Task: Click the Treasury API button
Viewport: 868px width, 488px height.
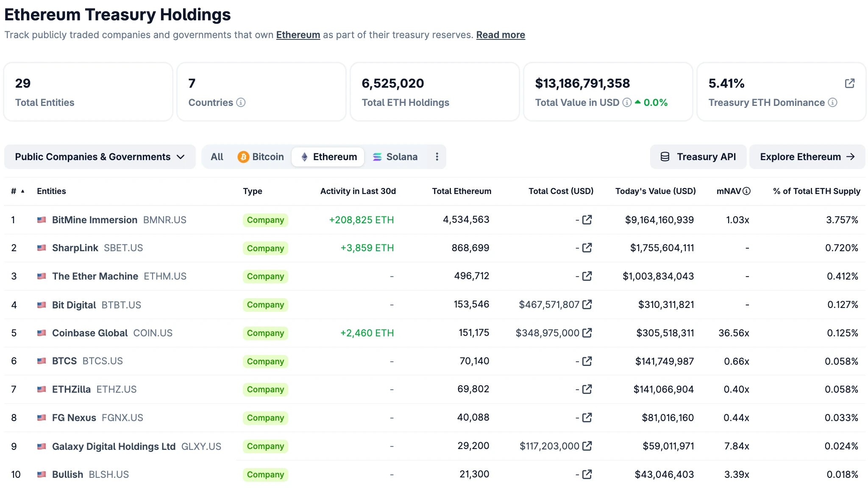Action: pos(698,157)
